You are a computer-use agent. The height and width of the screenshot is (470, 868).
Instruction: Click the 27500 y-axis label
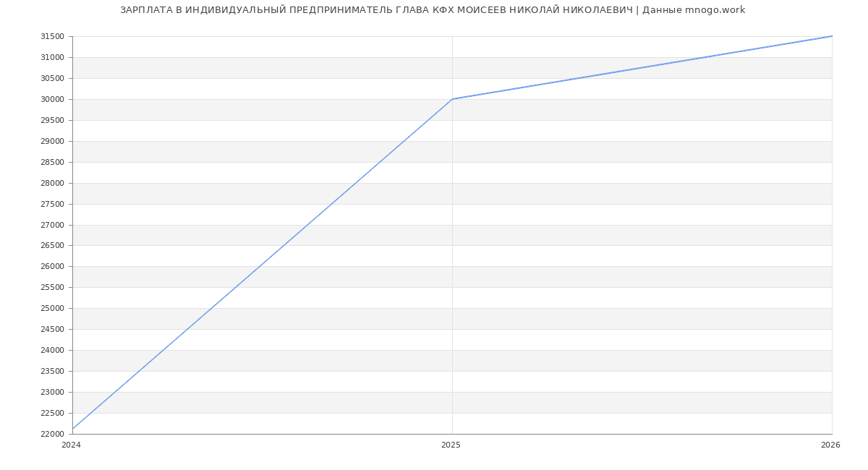point(52,205)
